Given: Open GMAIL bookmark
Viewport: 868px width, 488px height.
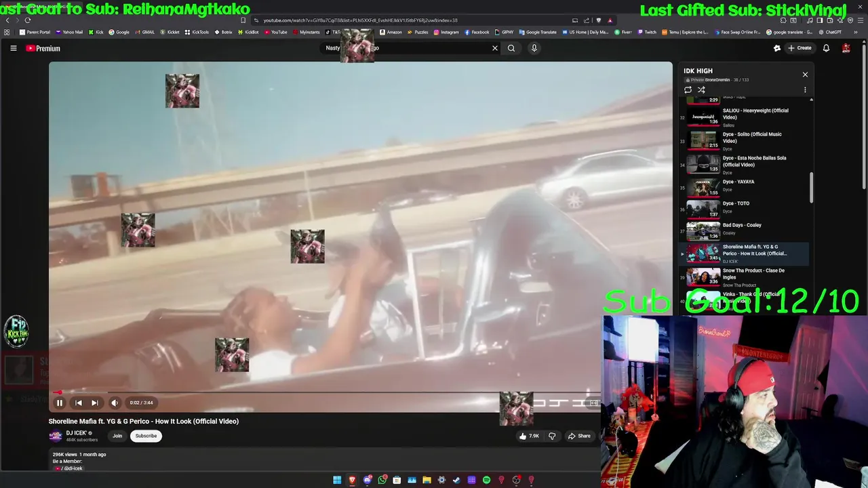Looking at the screenshot, I should click(144, 32).
